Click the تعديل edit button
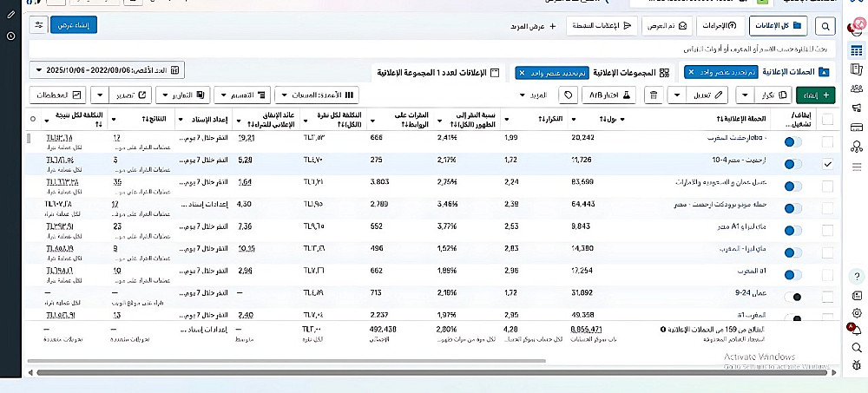Screen dimensions: 868x393 click(x=707, y=95)
